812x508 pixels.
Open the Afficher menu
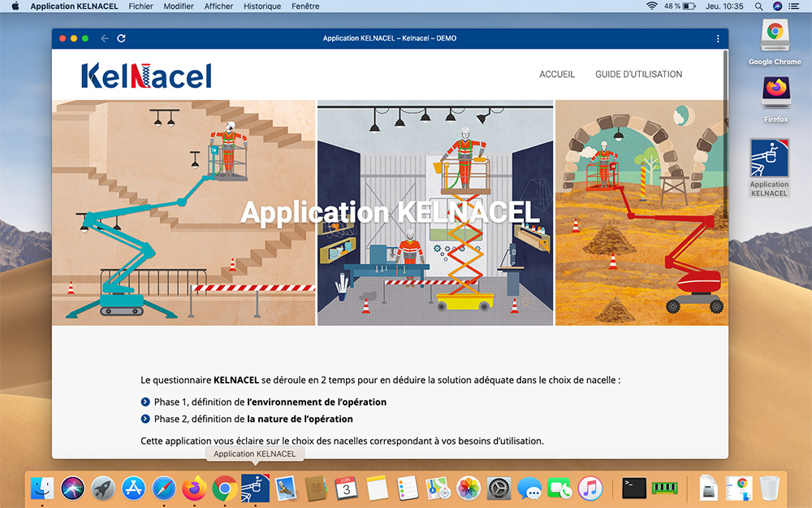tap(218, 7)
